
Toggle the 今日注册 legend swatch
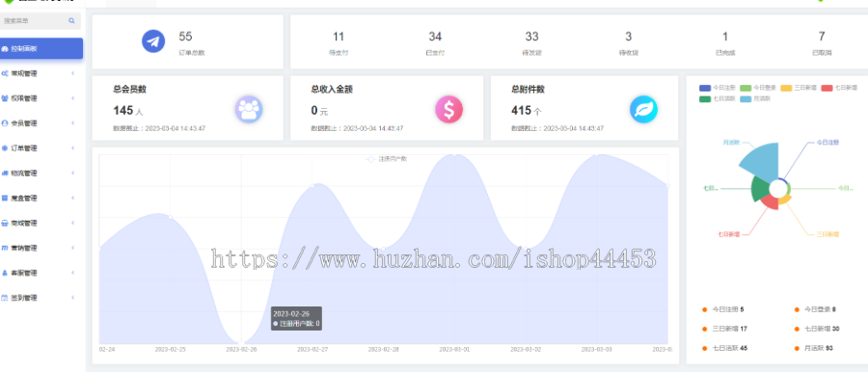tap(705, 88)
